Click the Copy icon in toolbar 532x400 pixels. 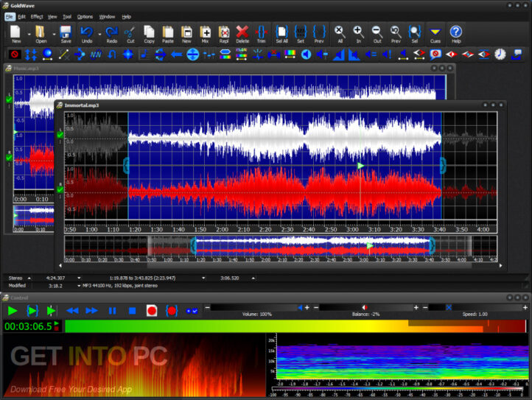[x=149, y=35]
